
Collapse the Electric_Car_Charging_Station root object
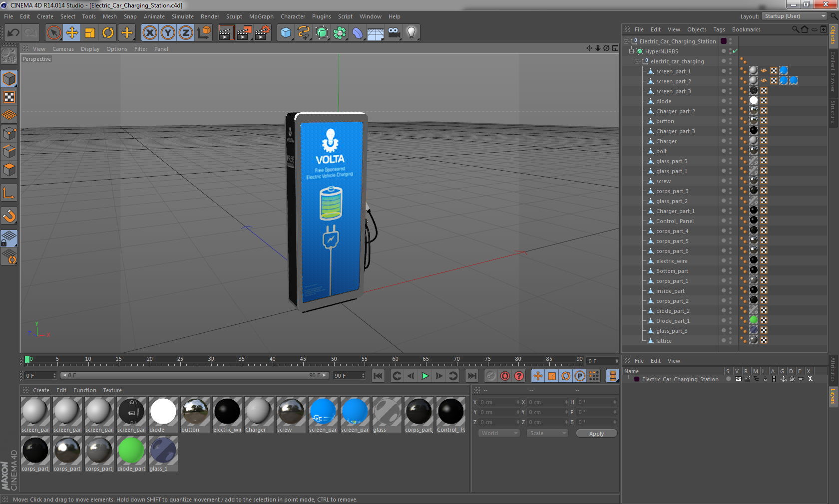coord(626,41)
